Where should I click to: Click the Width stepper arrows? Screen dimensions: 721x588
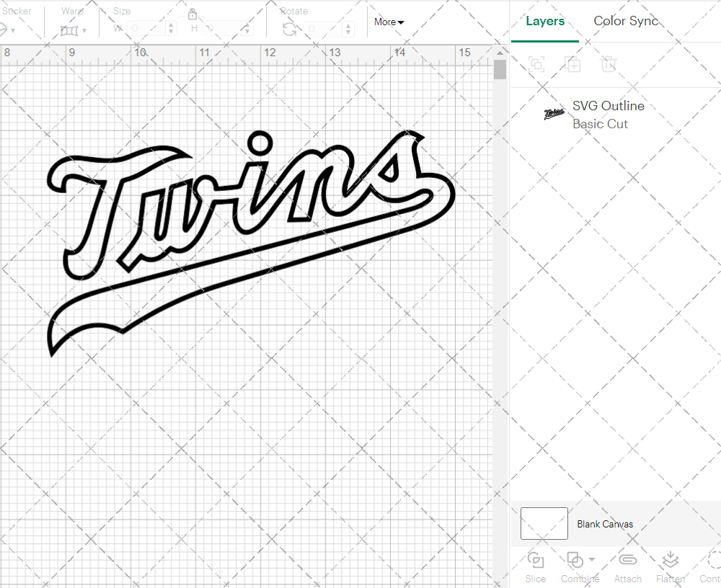coord(171,29)
